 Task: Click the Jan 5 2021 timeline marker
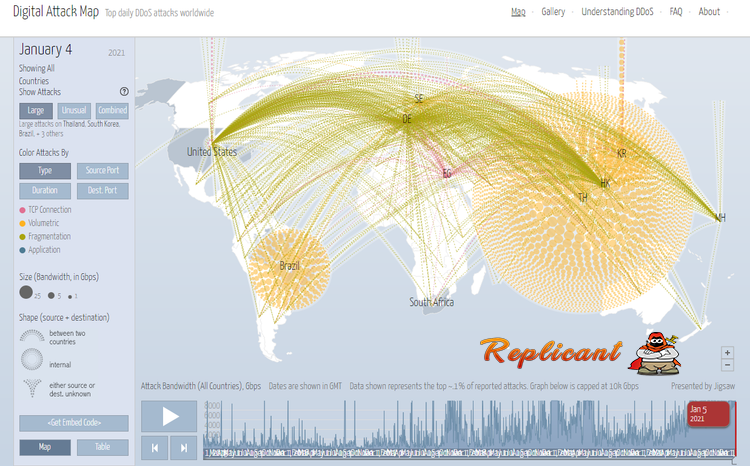click(x=708, y=414)
